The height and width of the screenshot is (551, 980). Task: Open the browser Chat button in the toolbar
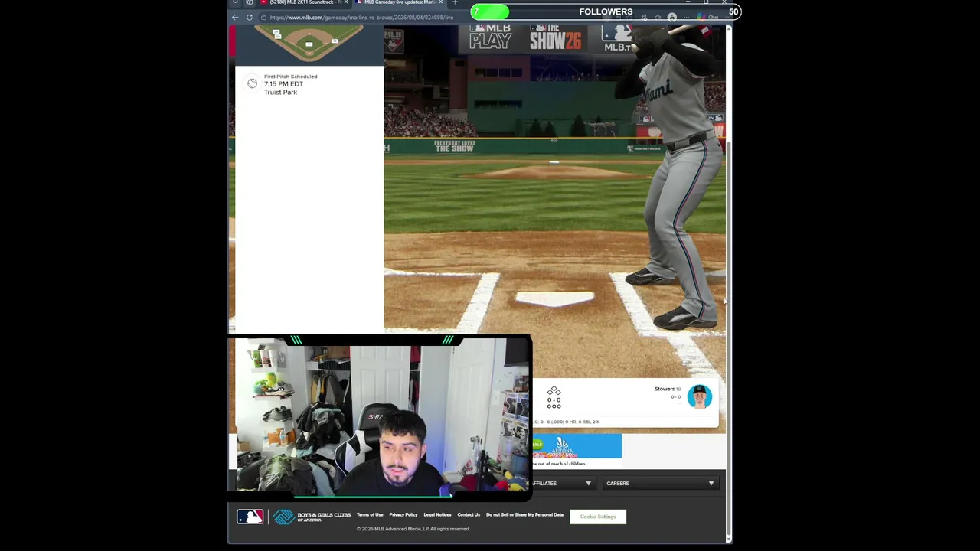point(709,17)
